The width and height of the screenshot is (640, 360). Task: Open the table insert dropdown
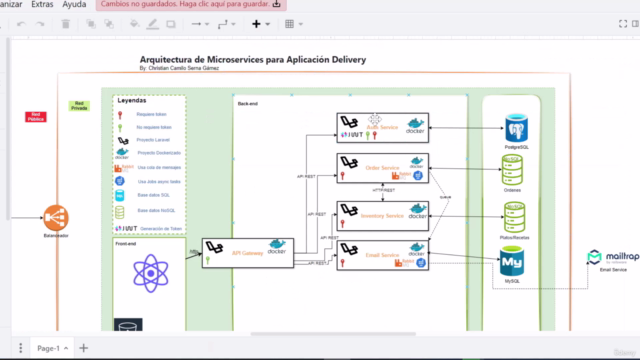(x=294, y=24)
